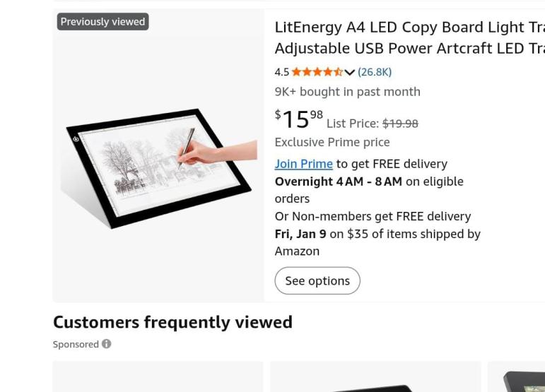Click the struck-through $19.98 list price

click(400, 124)
